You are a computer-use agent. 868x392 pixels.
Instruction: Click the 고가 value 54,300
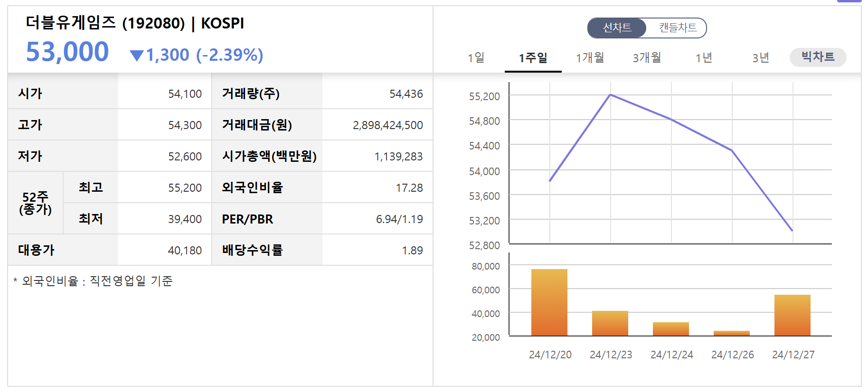185,125
